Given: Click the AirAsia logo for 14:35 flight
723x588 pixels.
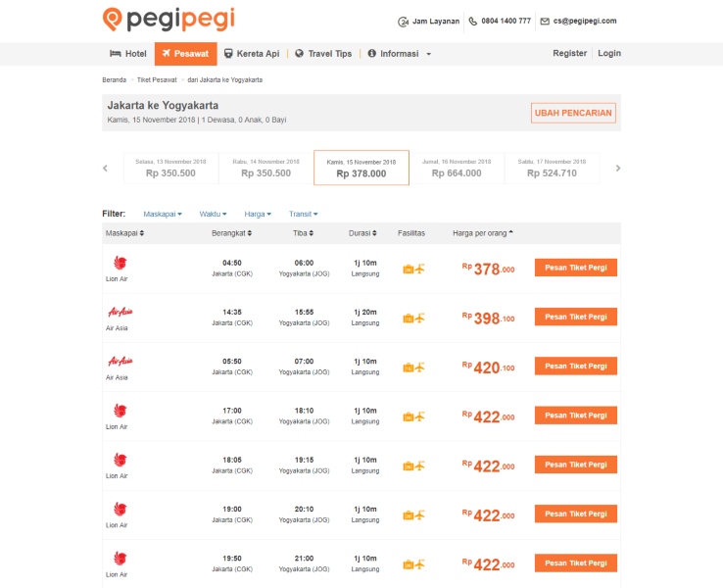Looking at the screenshot, I should 120,312.
